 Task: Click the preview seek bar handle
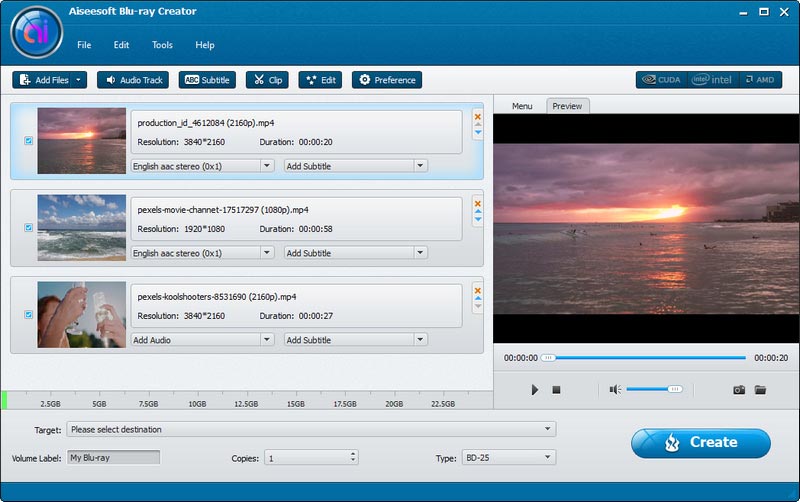548,358
